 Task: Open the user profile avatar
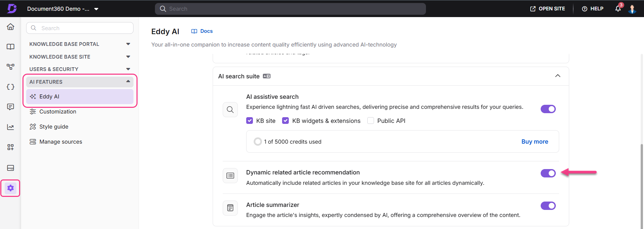coord(632,9)
